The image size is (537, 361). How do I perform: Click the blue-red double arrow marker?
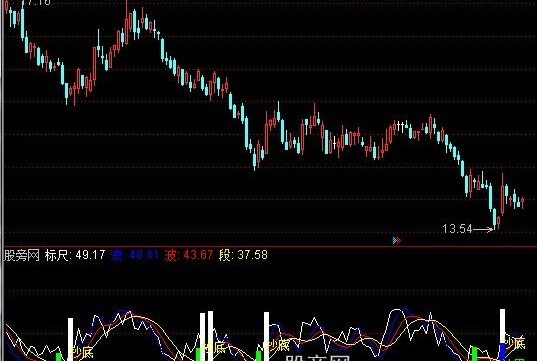397,240
